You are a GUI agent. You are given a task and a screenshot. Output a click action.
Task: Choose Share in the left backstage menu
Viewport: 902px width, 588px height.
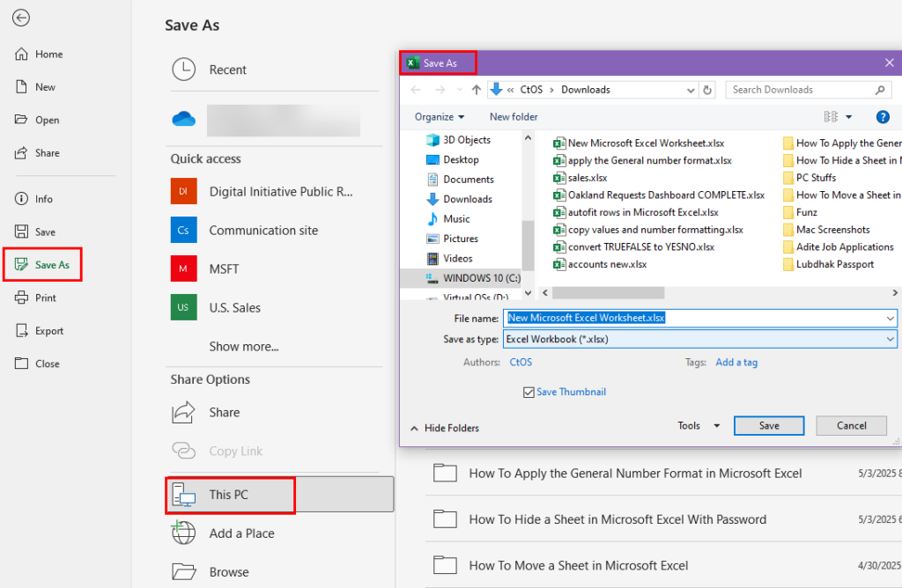click(x=37, y=153)
